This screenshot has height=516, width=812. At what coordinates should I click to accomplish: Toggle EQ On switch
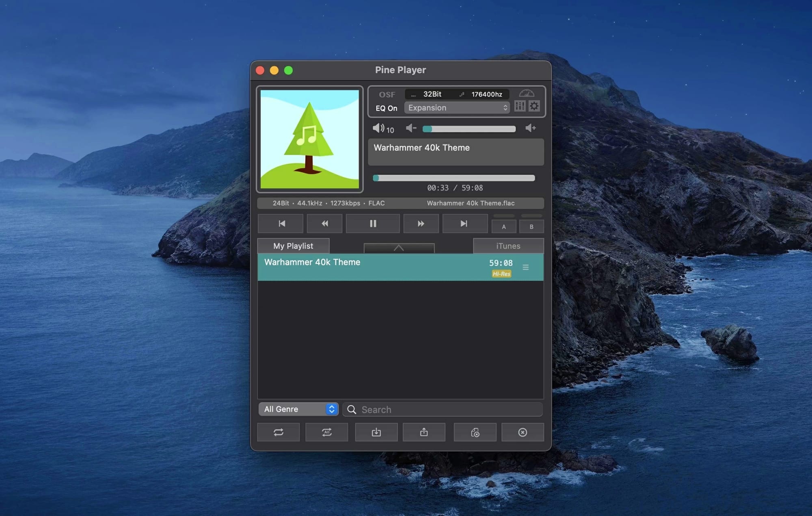coord(386,108)
